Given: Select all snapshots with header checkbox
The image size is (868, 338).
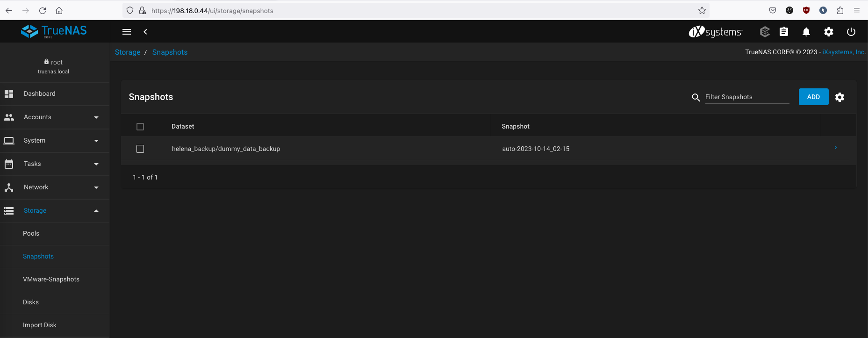Looking at the screenshot, I should (140, 127).
